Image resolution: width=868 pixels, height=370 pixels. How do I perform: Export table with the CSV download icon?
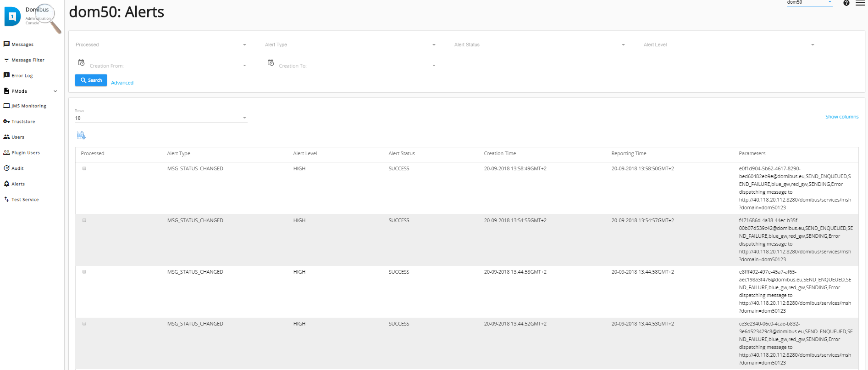point(81,135)
